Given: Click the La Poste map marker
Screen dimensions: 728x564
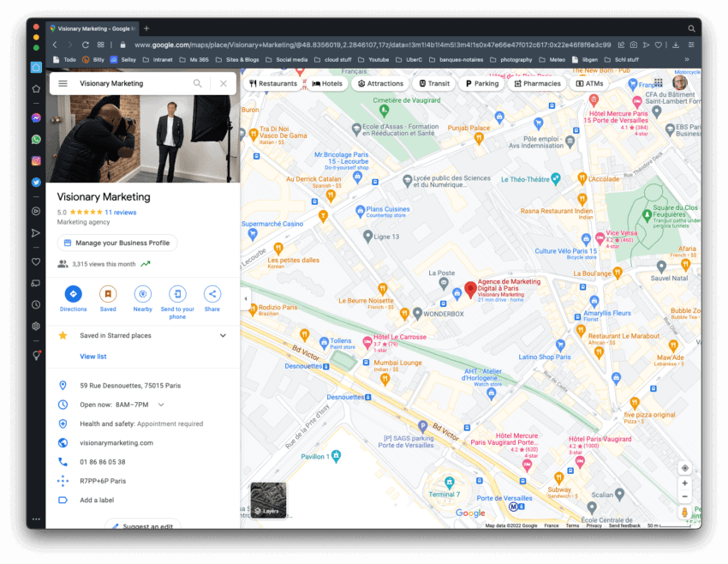Looking at the screenshot, I should [x=444, y=283].
